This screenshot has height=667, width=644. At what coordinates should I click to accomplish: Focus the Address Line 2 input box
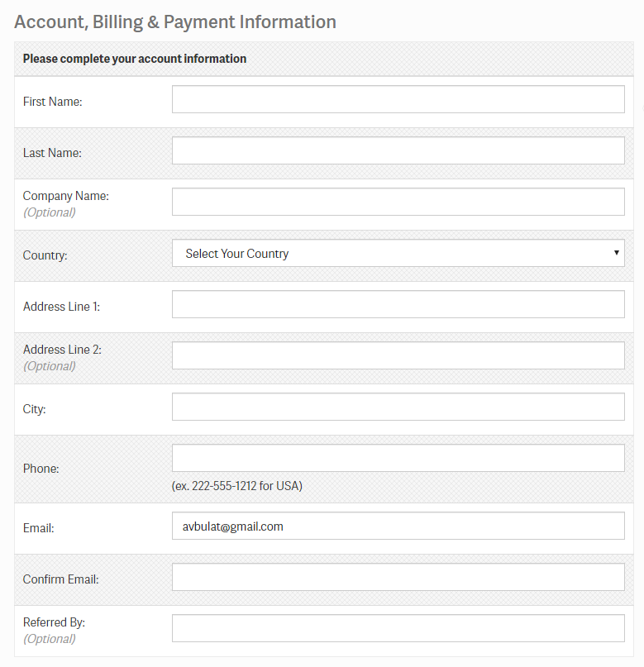(398, 355)
